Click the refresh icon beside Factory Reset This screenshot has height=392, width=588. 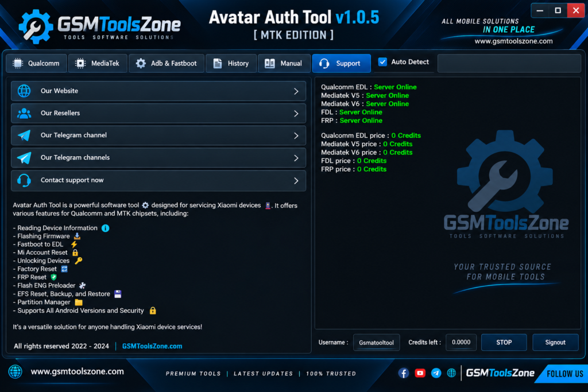click(x=64, y=269)
